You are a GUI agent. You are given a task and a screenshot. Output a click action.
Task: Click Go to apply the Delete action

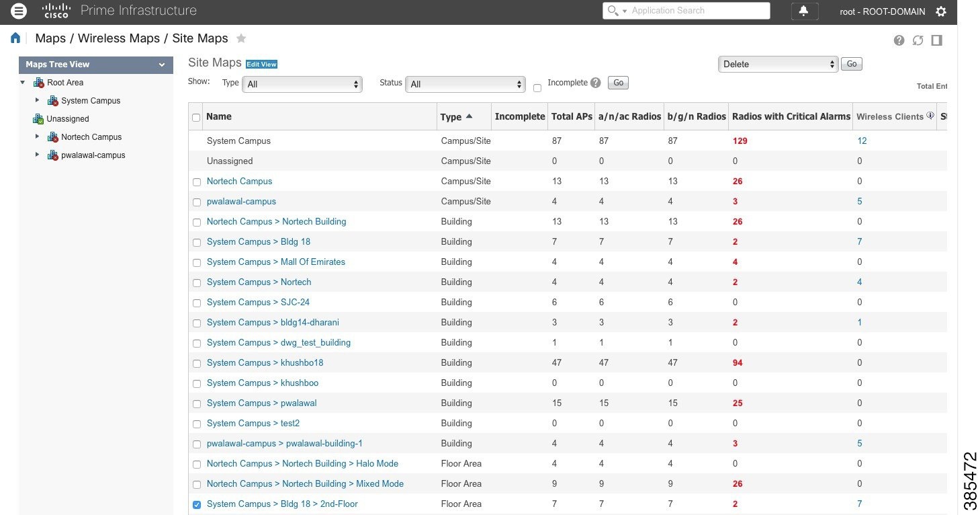click(x=851, y=64)
